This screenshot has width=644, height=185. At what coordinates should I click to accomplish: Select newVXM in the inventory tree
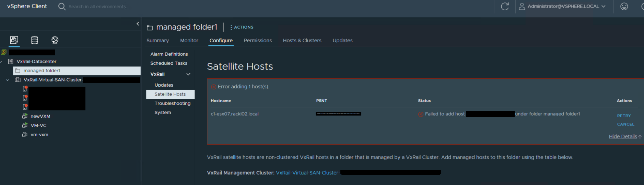[40, 116]
